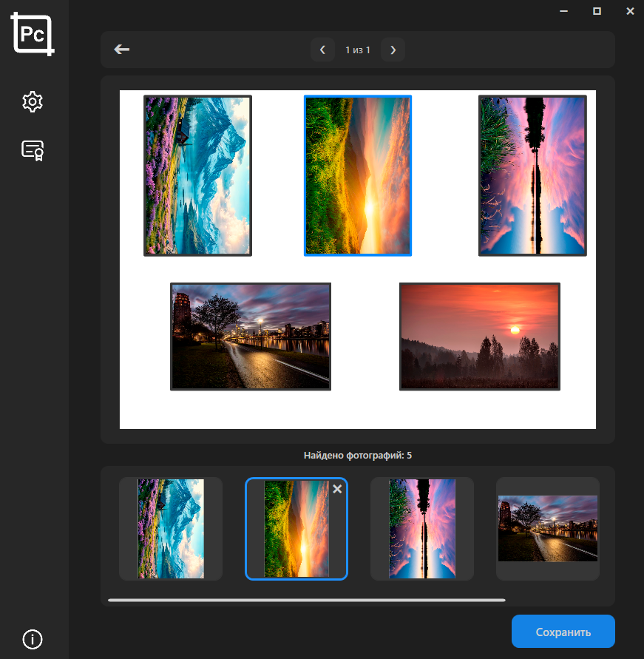Choose the mountain lake thumbnail in strip

tap(171, 529)
